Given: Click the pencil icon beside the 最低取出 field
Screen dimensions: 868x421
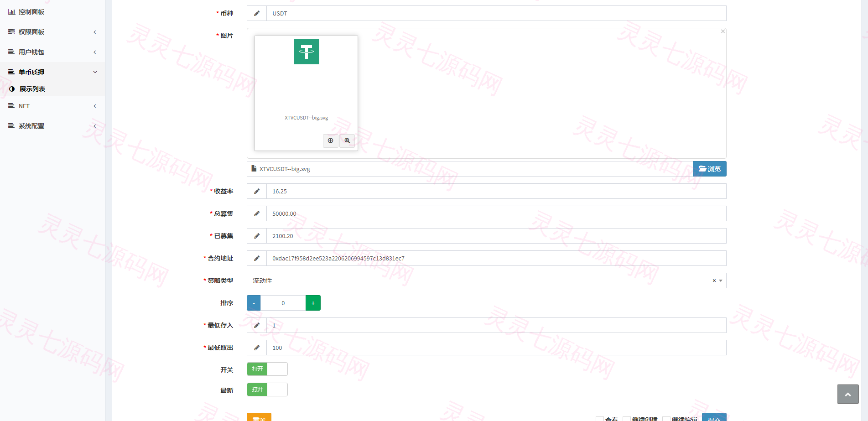Looking at the screenshot, I should 257,348.
